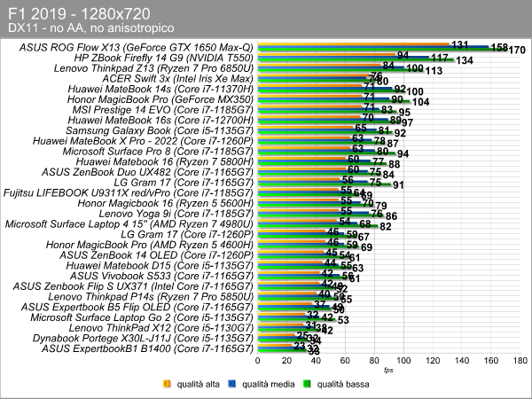The image size is (532, 399).
Task: Click Huawei Matebook 16 (Ryzen 7 5800H) label
Action: pos(165,162)
